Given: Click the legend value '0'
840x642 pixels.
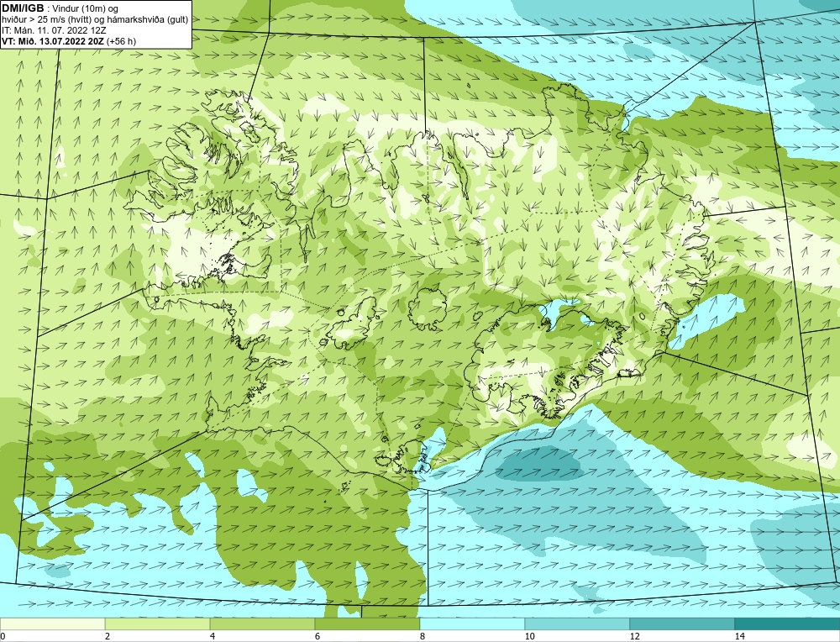Looking at the screenshot, I should pyautogui.click(x=3, y=636).
